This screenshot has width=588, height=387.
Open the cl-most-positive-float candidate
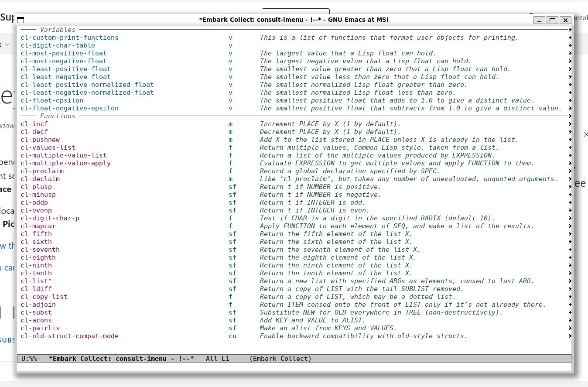point(64,53)
